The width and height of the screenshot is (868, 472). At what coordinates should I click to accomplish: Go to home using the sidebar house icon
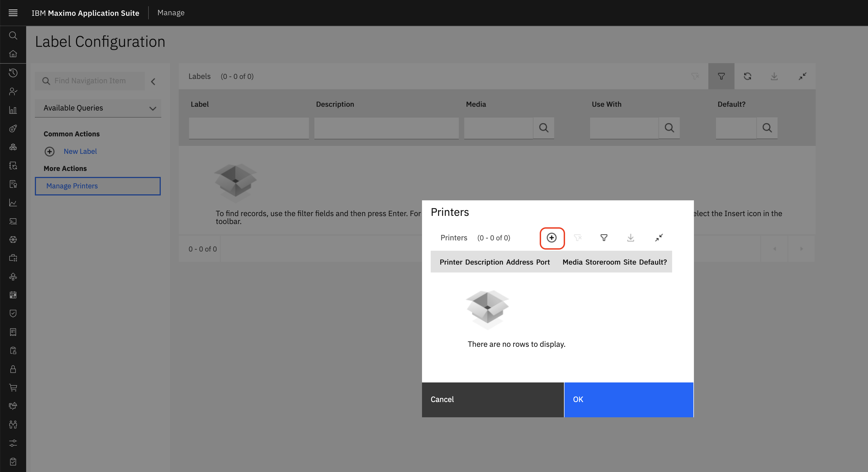(13, 54)
